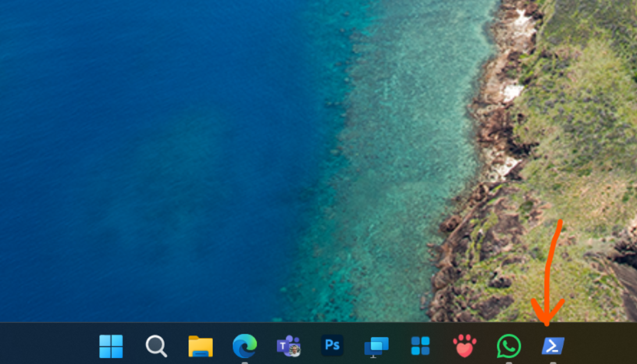
Task: Open WhatsApp from the taskbar
Action: click(x=508, y=346)
